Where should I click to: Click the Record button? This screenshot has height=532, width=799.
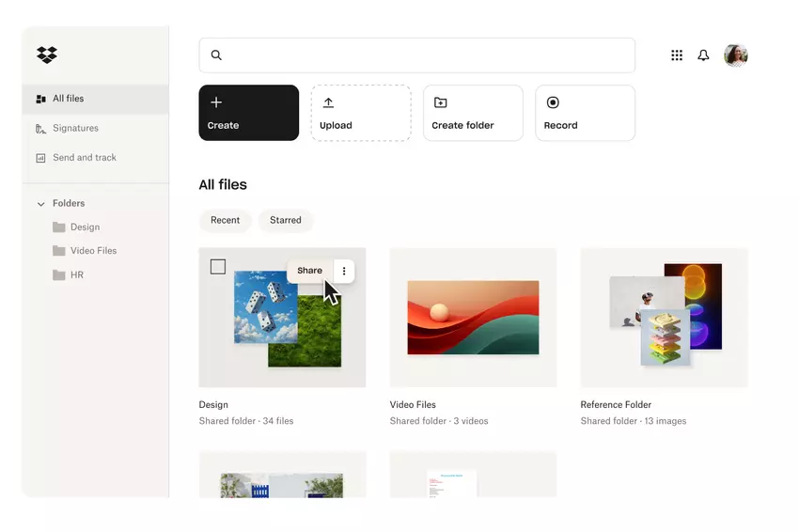[x=585, y=113]
